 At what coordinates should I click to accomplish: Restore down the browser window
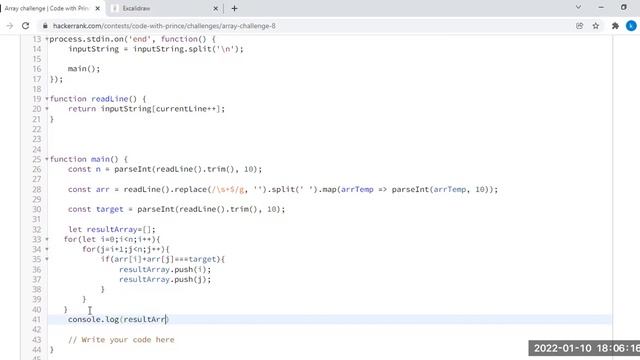coord(624,7)
